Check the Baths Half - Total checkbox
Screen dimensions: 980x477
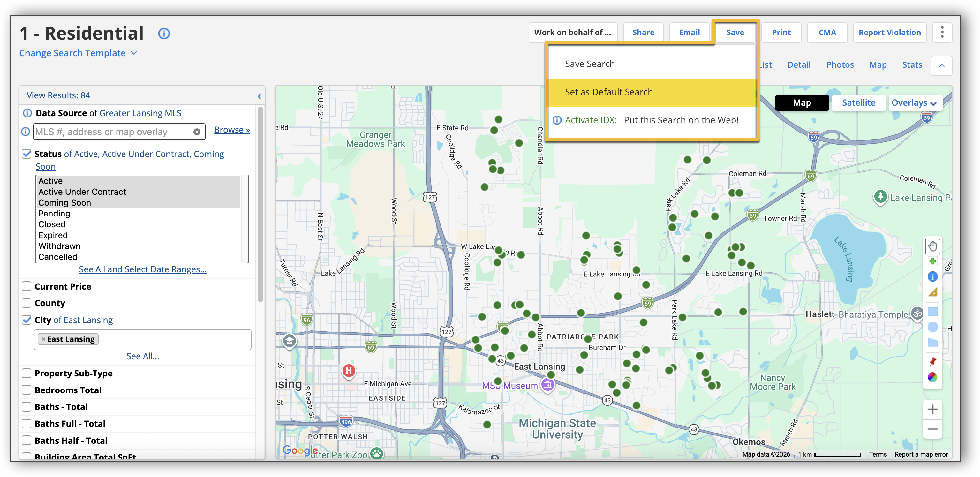pyautogui.click(x=26, y=441)
